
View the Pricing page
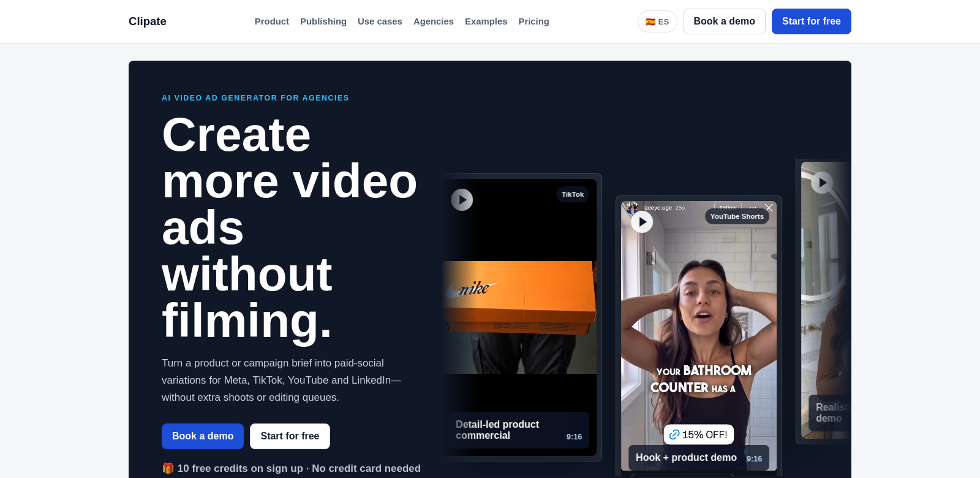[533, 21]
